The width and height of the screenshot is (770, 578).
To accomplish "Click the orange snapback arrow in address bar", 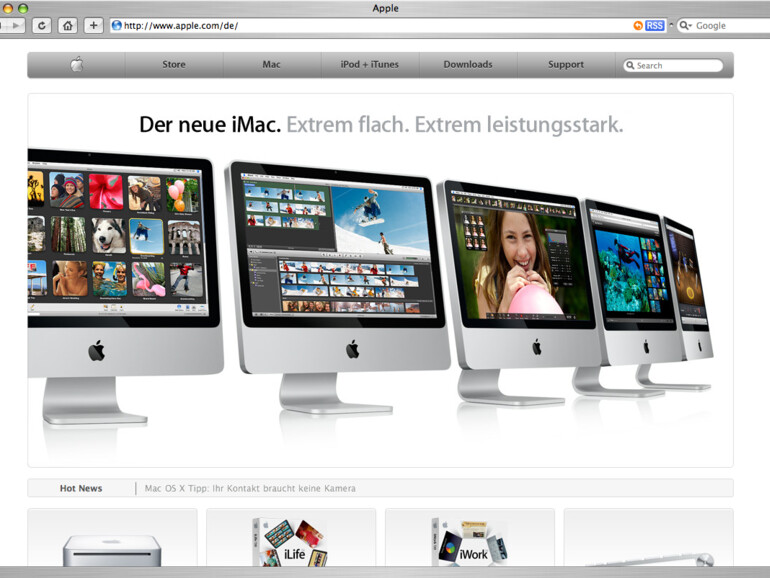I will [638, 26].
